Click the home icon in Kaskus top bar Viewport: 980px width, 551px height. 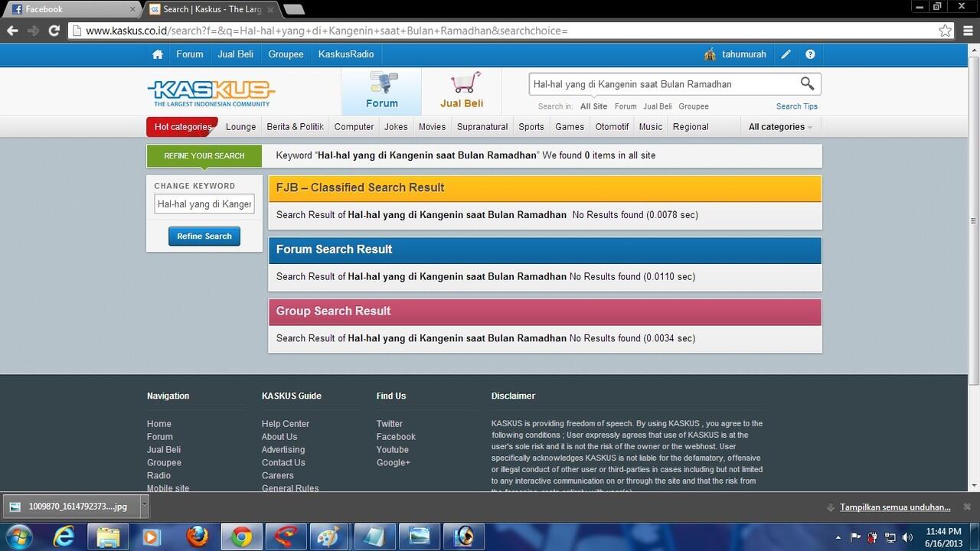click(158, 54)
